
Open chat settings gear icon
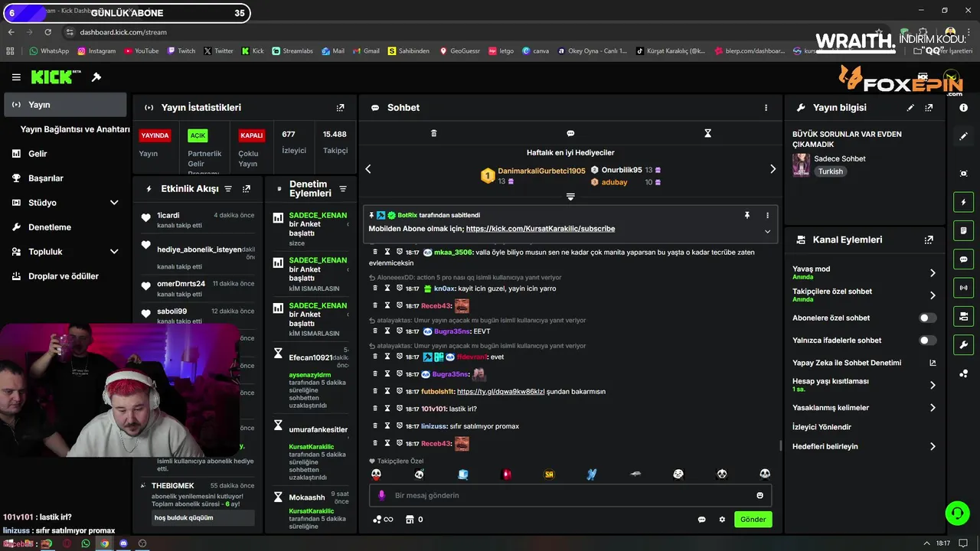tap(722, 520)
